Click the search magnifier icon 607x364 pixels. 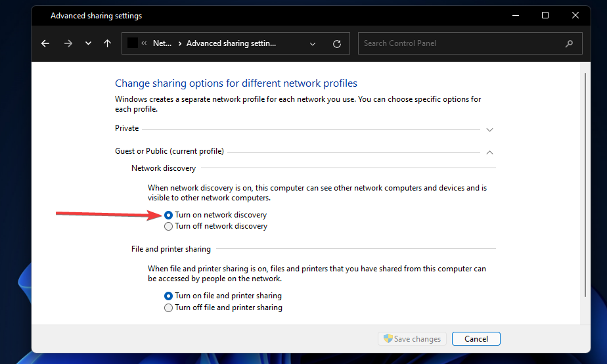tap(569, 44)
